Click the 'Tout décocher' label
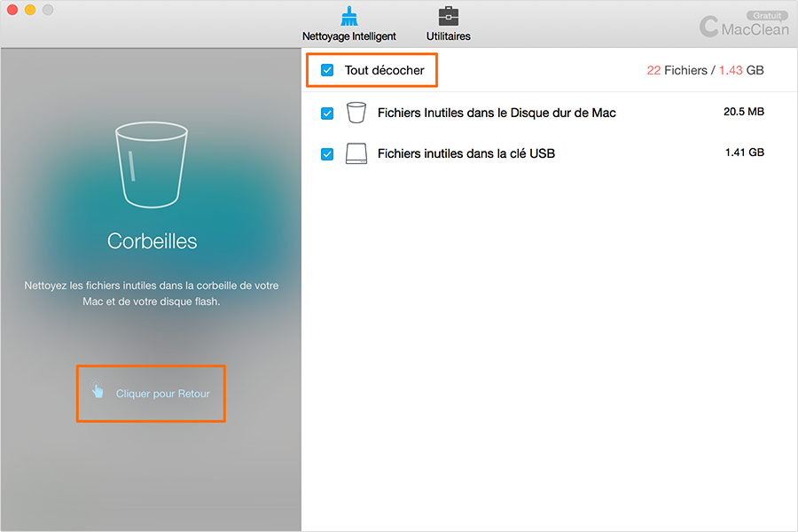The height and width of the screenshot is (532, 798). tap(384, 70)
